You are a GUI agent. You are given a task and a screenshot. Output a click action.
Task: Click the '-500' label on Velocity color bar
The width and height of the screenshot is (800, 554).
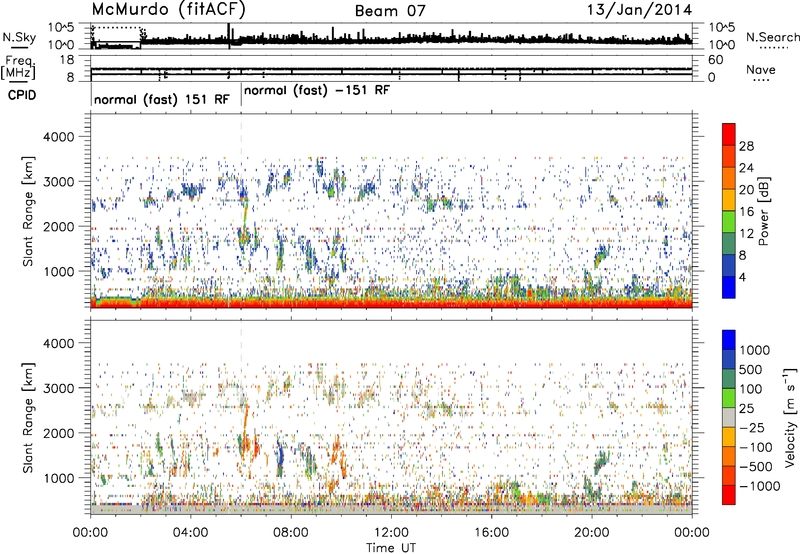756,467
